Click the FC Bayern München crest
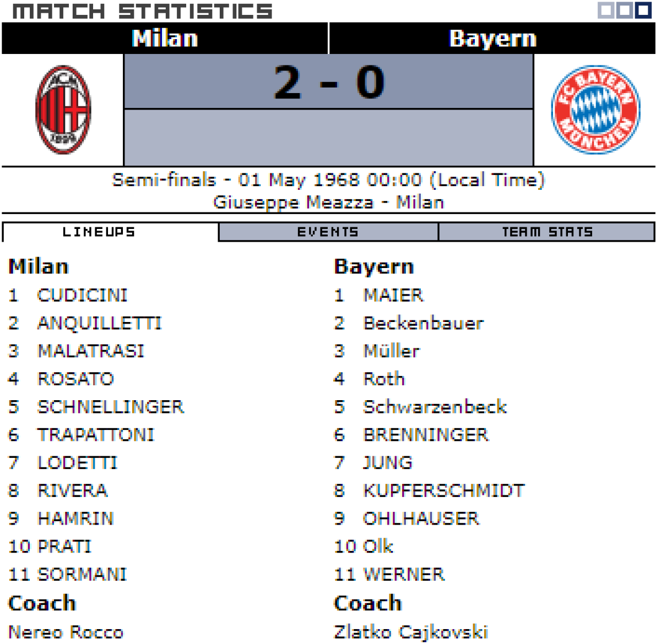Screen dimensions: 661x644 click(595, 110)
